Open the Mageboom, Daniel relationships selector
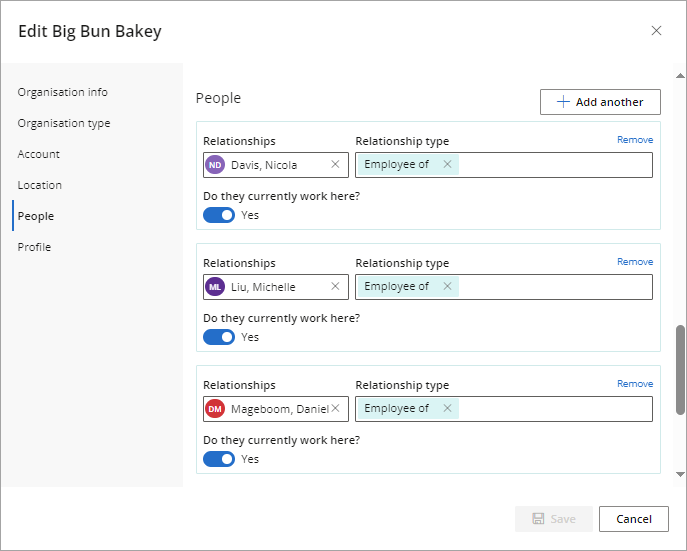This screenshot has width=687, height=551. [x=276, y=409]
